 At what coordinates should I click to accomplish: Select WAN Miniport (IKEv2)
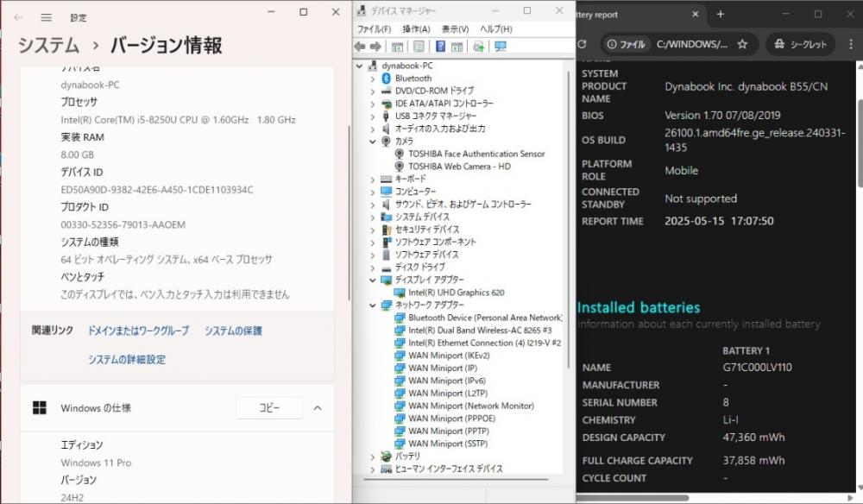tap(449, 356)
